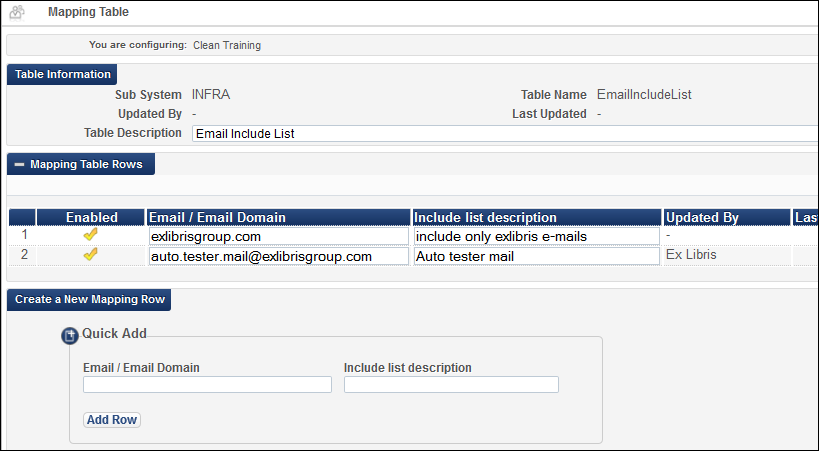Screen dimensions: 819x451
Task: Select the Table Information tab header
Action: [x=62, y=74]
